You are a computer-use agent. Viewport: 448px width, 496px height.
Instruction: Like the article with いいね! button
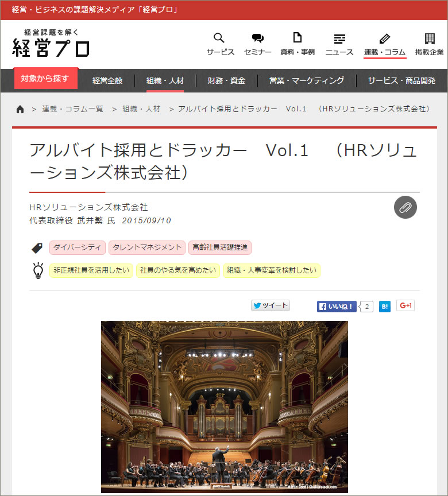tap(337, 307)
